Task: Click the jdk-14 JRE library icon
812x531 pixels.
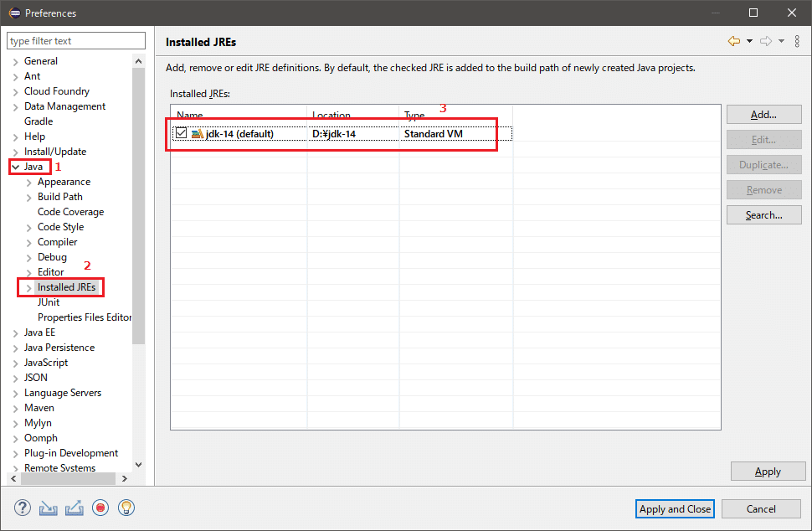Action: pos(198,134)
